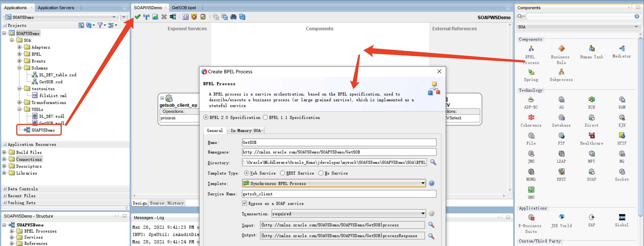Select SOAPWSDemo composite in project tree

(43, 130)
